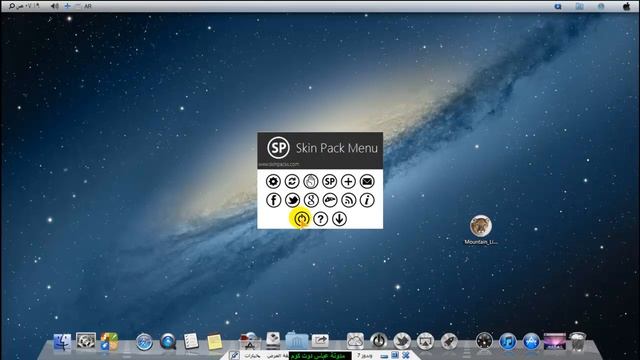Click the flame icon in Skin Pack Menu
The image size is (640, 360).
[311, 181]
